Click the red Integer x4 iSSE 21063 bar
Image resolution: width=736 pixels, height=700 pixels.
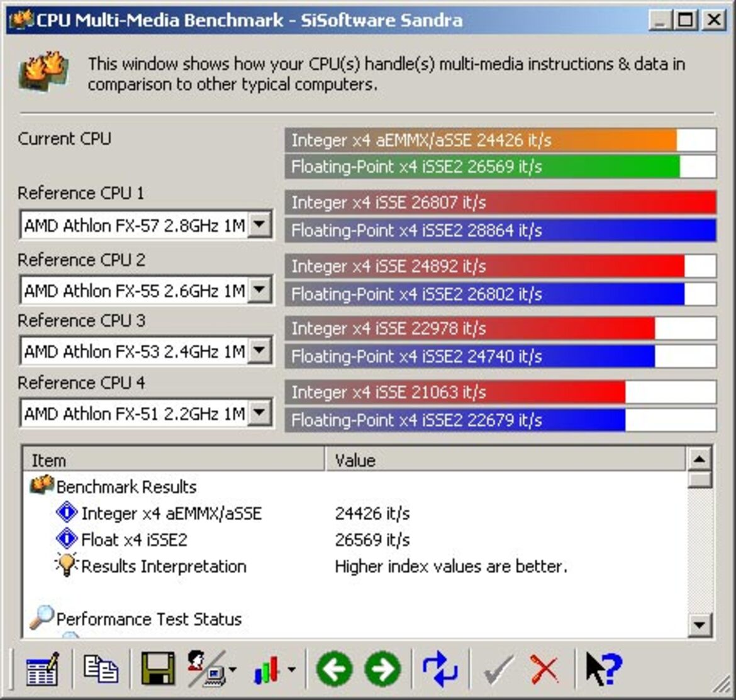coord(500,392)
